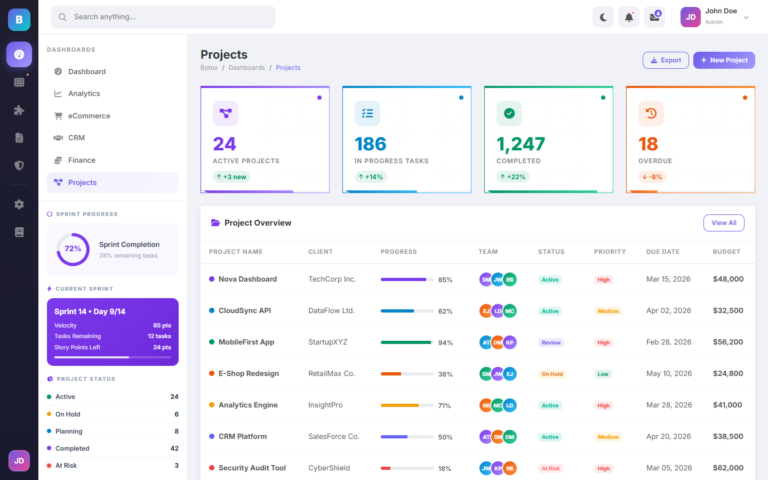The height and width of the screenshot is (480, 768).
Task: Toggle dark mode with the moon icon
Action: pyautogui.click(x=603, y=17)
